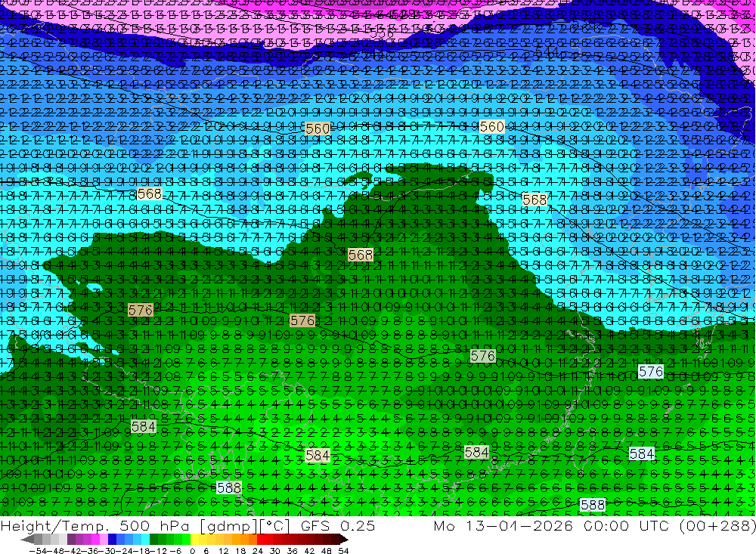Screen dimensions: 756x554
Task: Click the '54' value at legend's warm end
Action: (x=343, y=551)
